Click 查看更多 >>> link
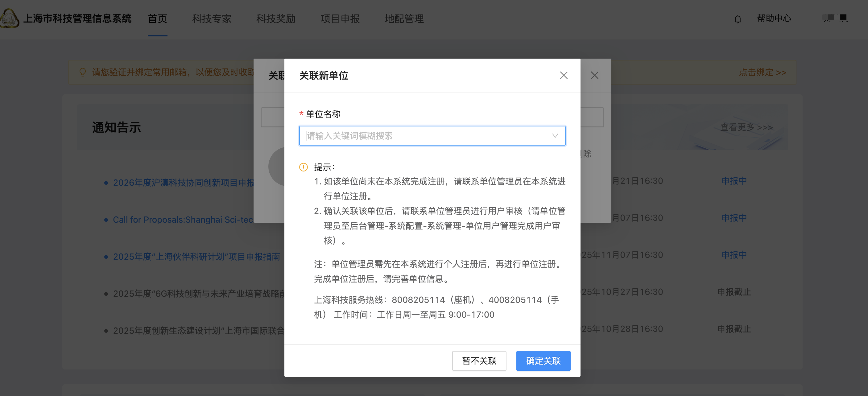This screenshot has width=868, height=396. (x=746, y=127)
